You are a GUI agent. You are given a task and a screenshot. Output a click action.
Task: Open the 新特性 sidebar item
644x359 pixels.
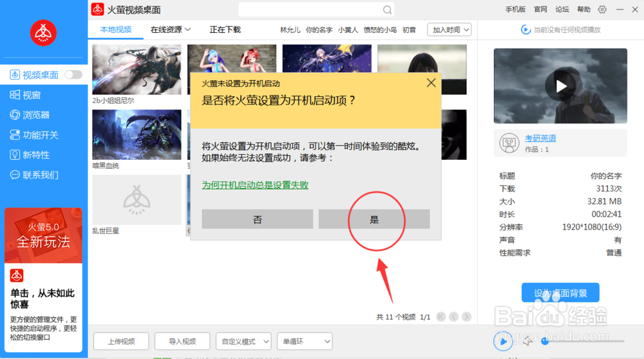point(30,155)
